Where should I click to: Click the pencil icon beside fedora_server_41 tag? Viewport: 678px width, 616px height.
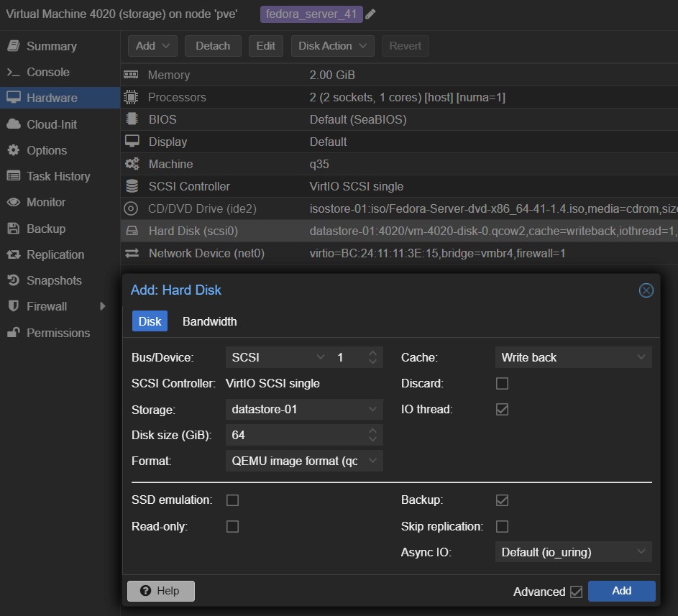tap(370, 14)
